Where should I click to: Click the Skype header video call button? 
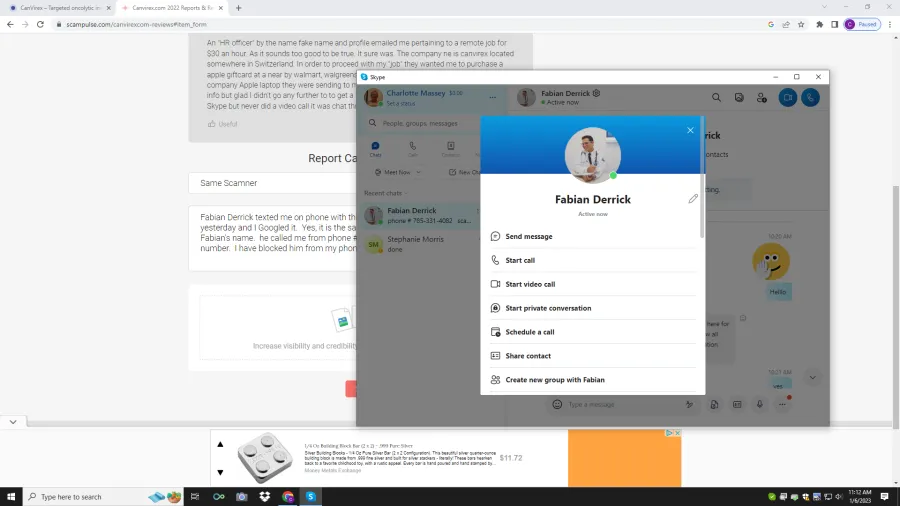[788, 98]
